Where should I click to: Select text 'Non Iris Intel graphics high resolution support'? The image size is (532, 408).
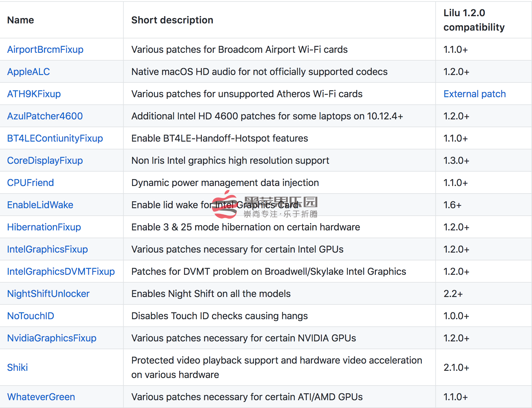pos(230,160)
